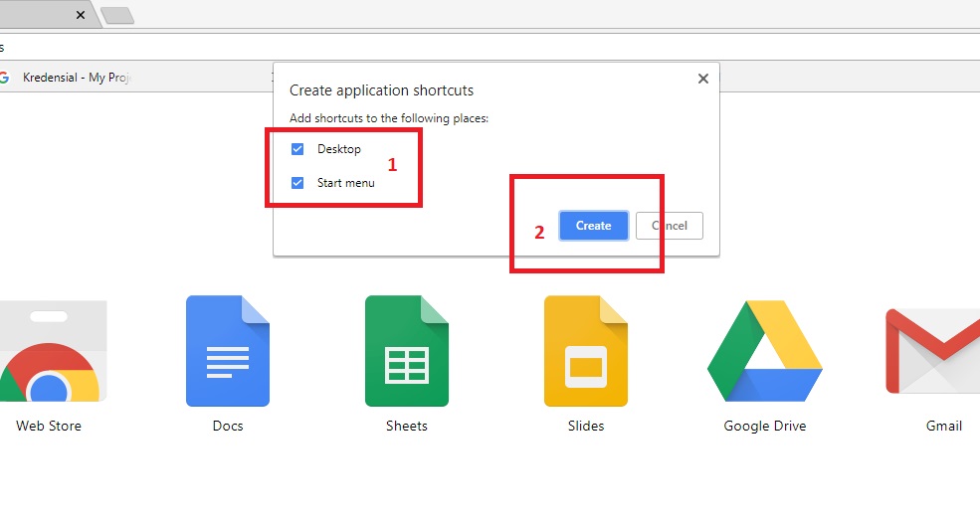Open the Kredensial - My Project bookmark
Screen dimensions: 980x523
[66, 77]
